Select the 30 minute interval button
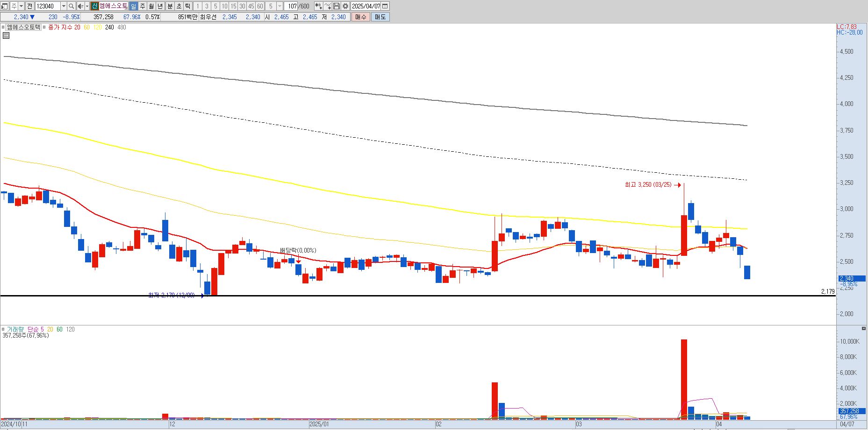 tap(242, 6)
